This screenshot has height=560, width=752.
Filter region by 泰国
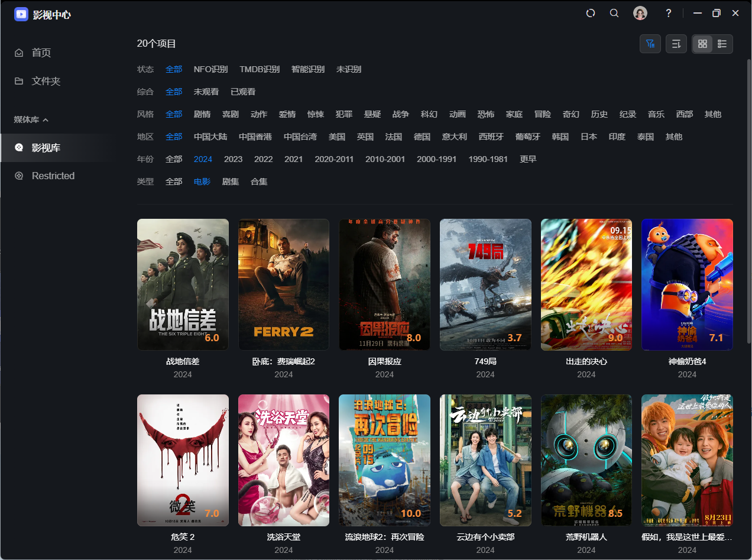pyautogui.click(x=646, y=137)
